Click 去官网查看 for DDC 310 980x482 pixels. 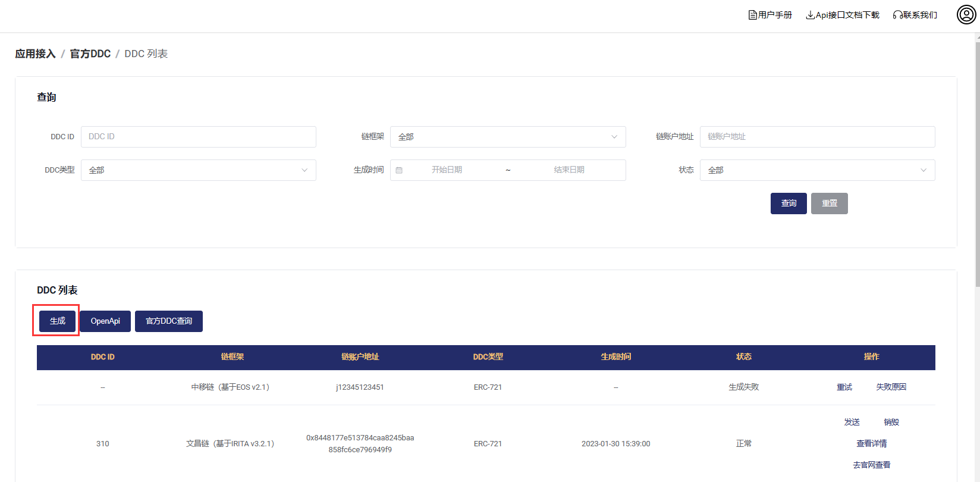click(872, 465)
